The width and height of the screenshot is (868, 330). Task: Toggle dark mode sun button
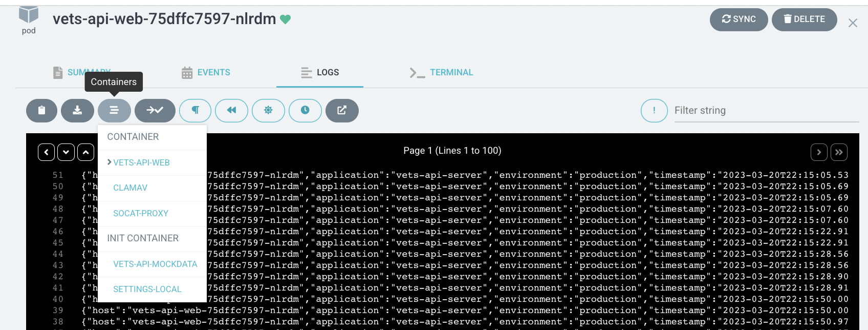268,111
